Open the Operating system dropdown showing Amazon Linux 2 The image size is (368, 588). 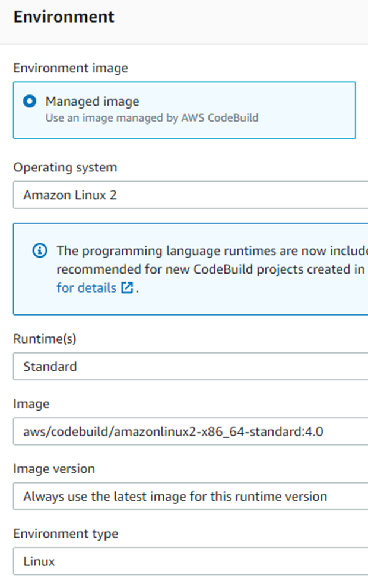point(191,195)
